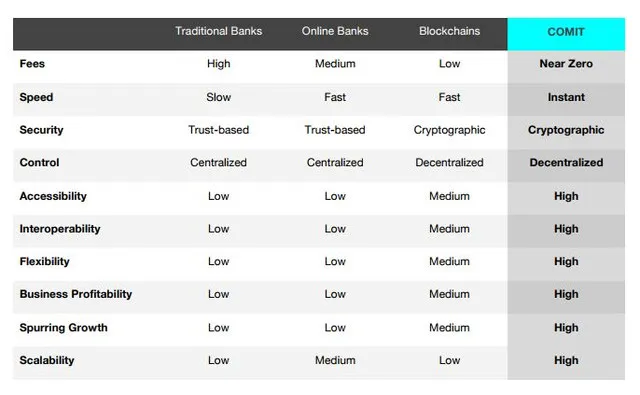Click the Cryptographic cell under Blockchains
Screen dimensions: 640x395
click(x=449, y=130)
